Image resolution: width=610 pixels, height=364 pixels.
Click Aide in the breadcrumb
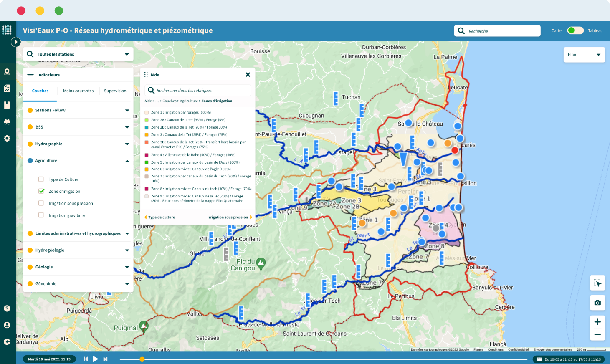click(148, 101)
